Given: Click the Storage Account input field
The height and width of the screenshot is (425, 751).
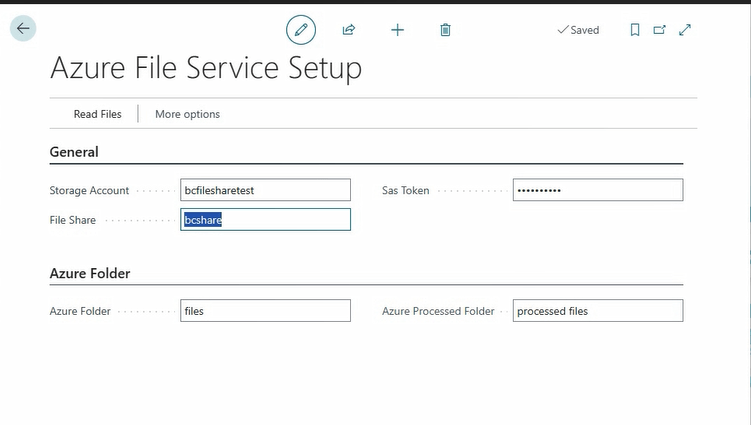Looking at the screenshot, I should pos(265,190).
